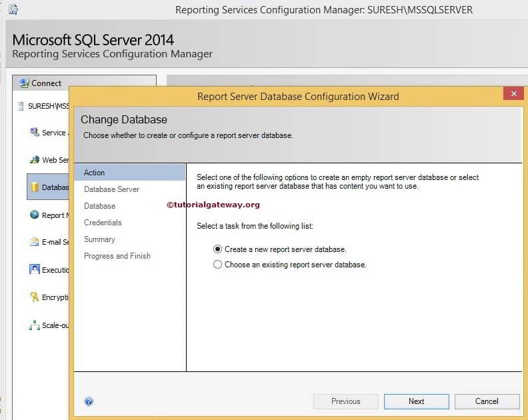The image size is (528, 420).
Task: Go to the Database wizard step
Action: [100, 206]
